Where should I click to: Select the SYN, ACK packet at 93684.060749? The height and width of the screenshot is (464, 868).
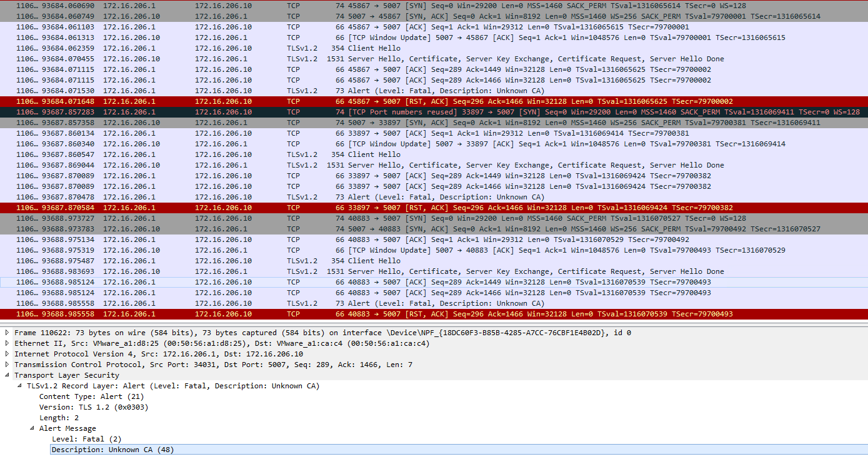tap(434, 16)
